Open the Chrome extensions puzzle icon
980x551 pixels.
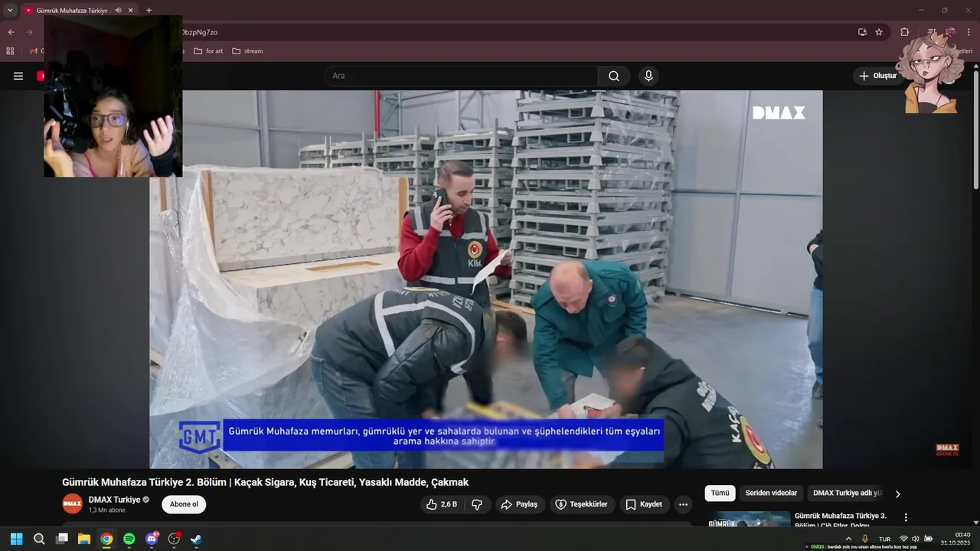coord(904,32)
